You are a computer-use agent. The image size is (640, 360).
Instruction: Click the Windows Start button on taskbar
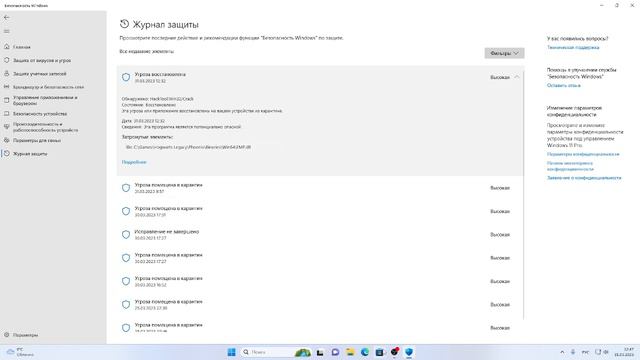click(231, 352)
